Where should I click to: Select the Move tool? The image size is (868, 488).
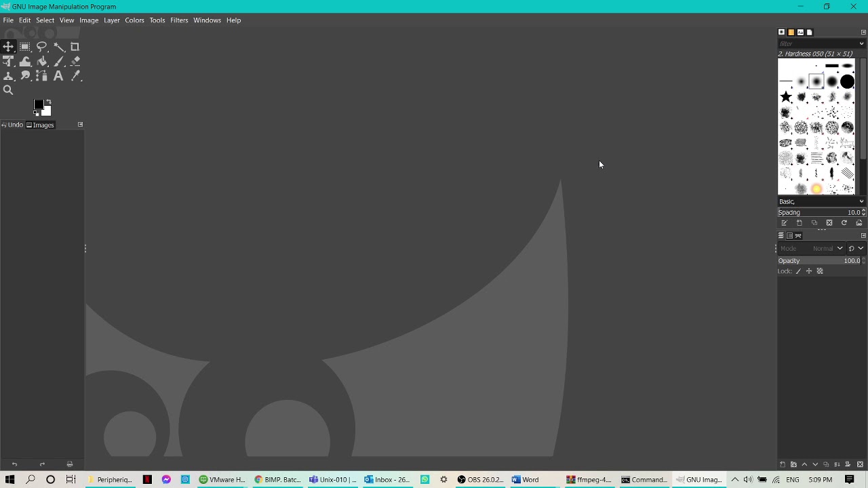point(9,47)
